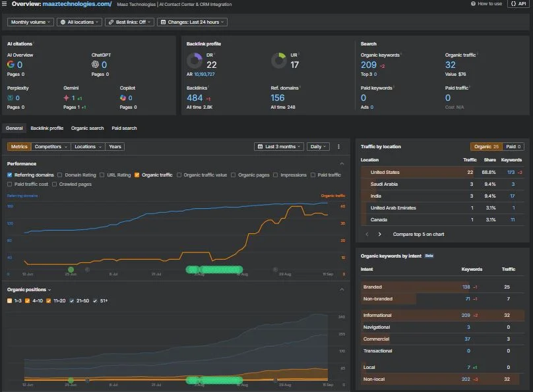Screen dimensions: 533x392
Task: Enable the URL Rating checkbox
Action: click(x=102, y=175)
